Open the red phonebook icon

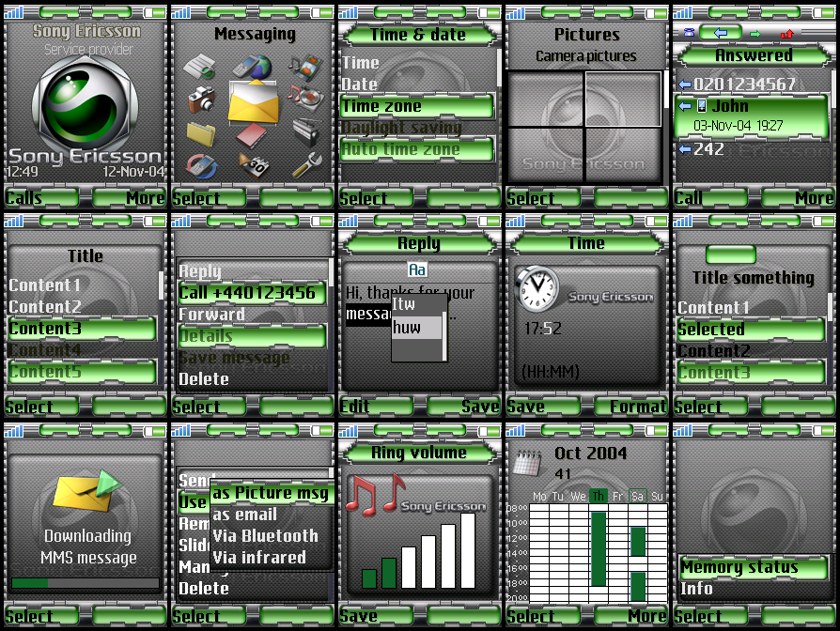(252, 135)
